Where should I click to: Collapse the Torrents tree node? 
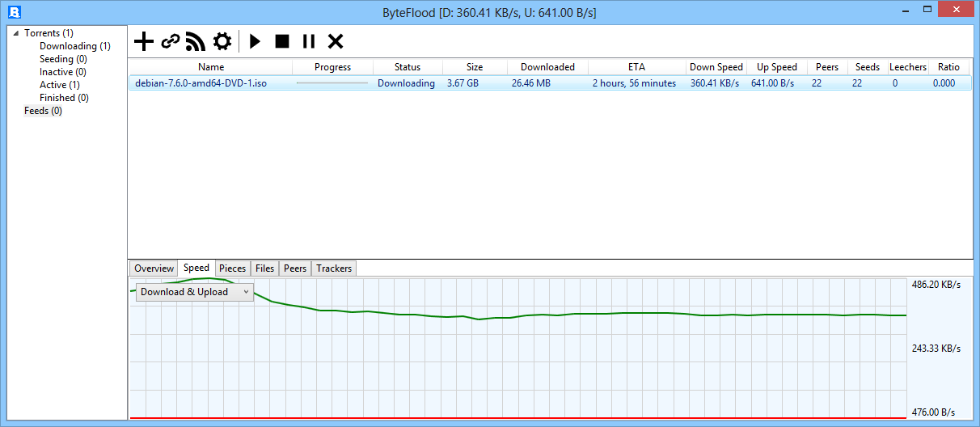16,33
